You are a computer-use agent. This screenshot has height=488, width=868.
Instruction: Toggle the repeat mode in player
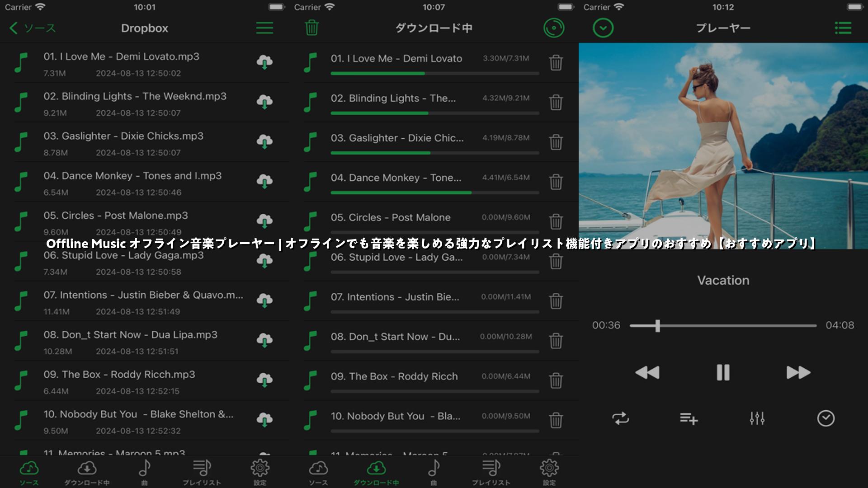pos(620,418)
